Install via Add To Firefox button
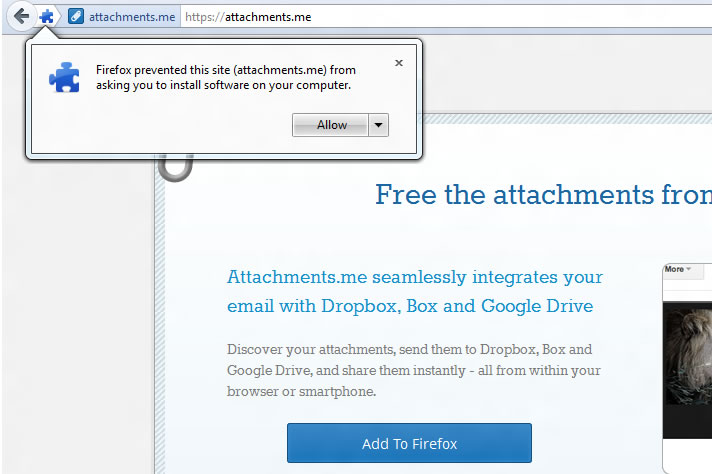The width and height of the screenshot is (712, 474). click(409, 443)
